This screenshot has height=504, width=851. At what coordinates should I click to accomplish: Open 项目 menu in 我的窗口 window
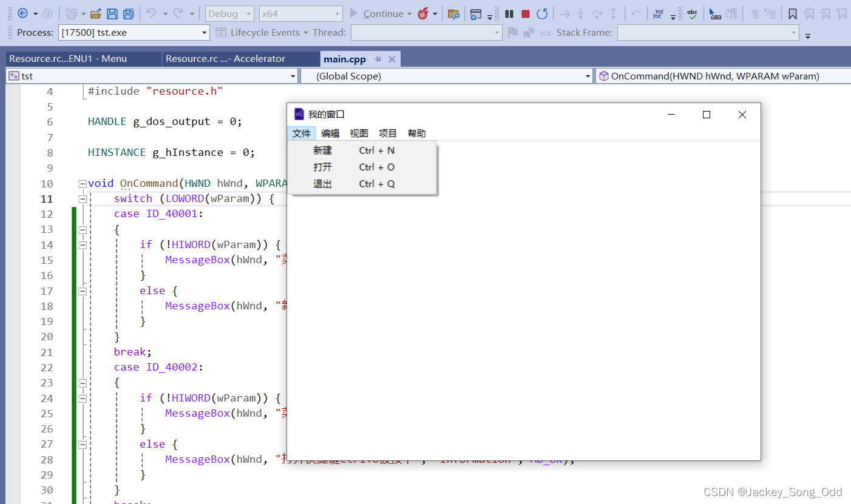(388, 133)
